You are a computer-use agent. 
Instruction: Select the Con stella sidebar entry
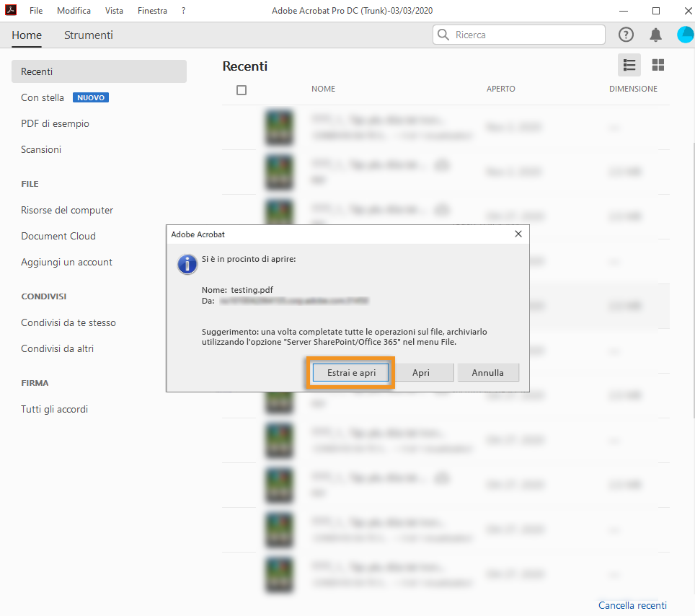(43, 97)
